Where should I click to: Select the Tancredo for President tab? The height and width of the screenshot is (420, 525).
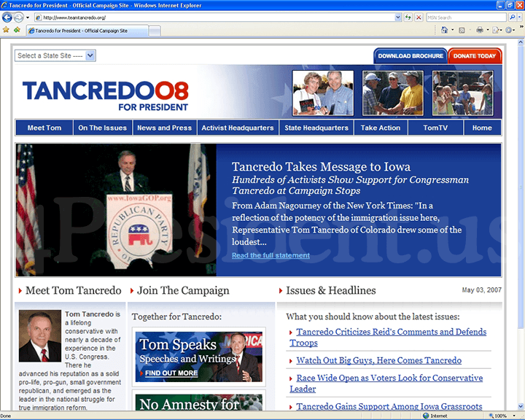click(87, 31)
